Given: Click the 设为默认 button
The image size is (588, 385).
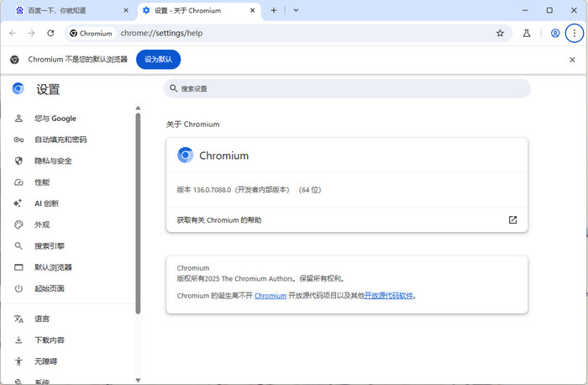Looking at the screenshot, I should (x=158, y=60).
